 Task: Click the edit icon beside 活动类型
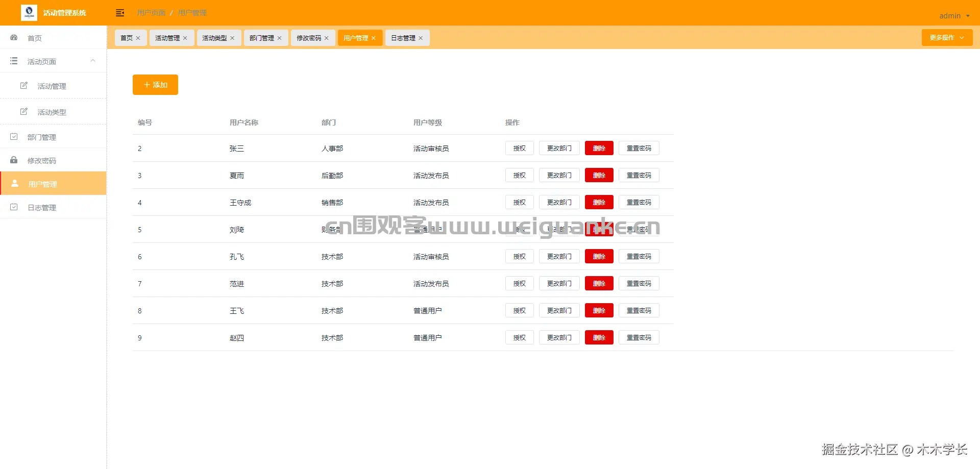pos(24,112)
